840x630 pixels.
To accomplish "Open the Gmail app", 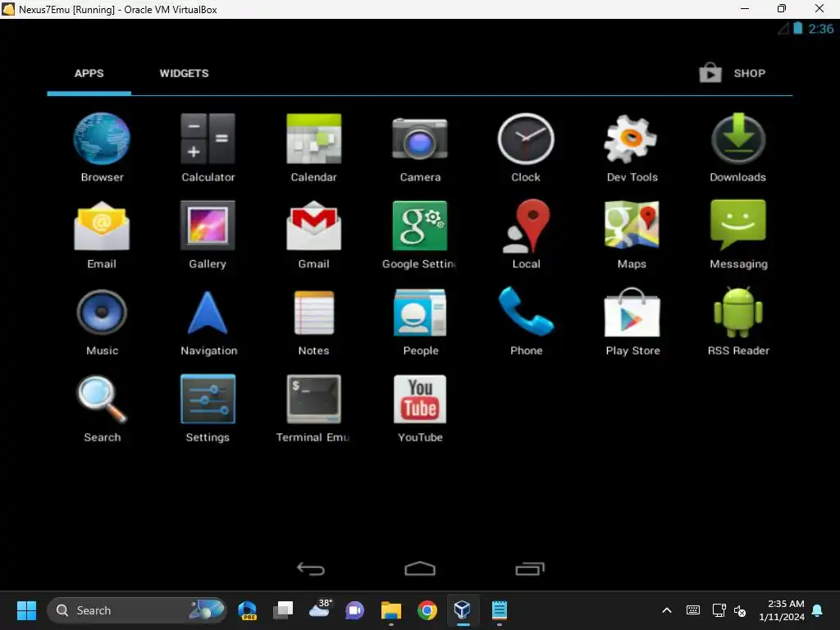I will click(314, 234).
